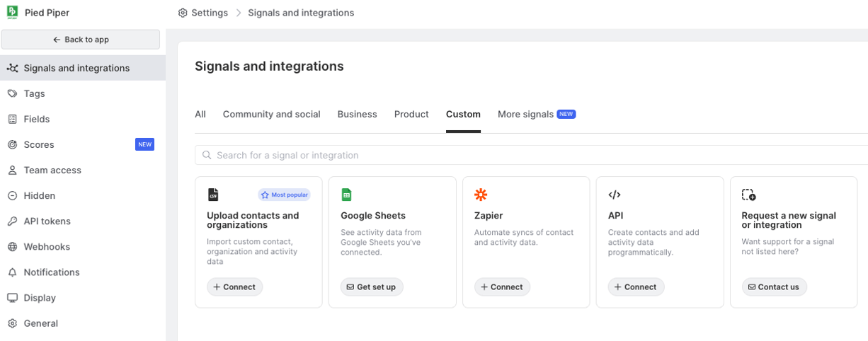Screen dimensions: 868x341
Task: Focus the signal or integration search field
Action: click(x=531, y=155)
